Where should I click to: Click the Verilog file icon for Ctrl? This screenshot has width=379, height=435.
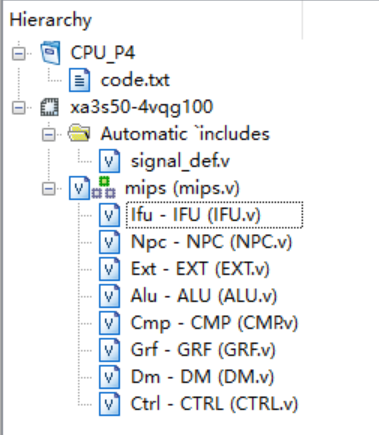(x=109, y=404)
